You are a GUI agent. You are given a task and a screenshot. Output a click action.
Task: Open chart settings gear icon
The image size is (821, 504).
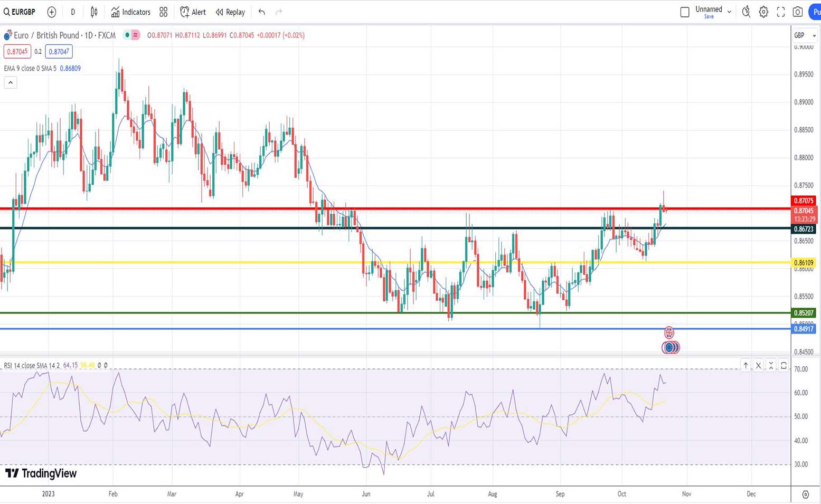(x=763, y=12)
